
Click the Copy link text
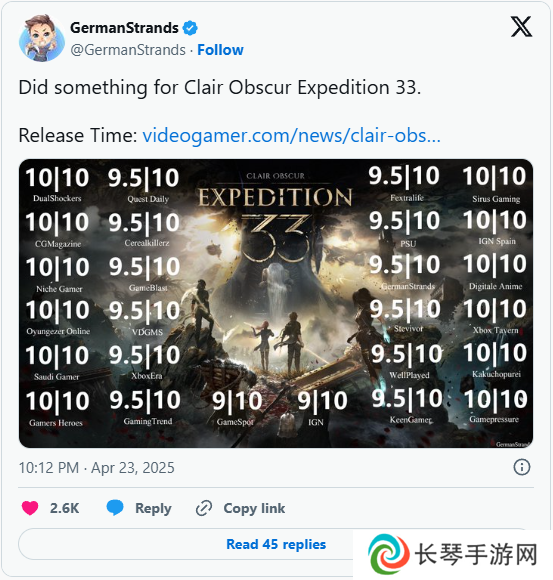tap(254, 509)
